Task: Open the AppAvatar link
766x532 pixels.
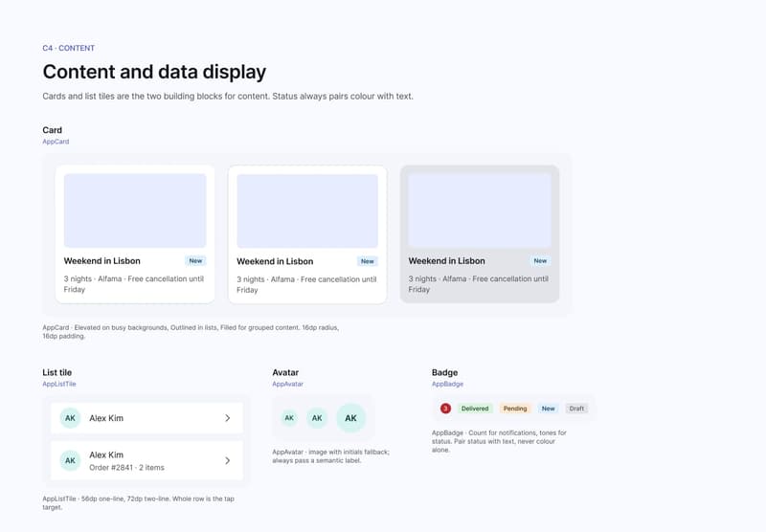Action: click(x=288, y=384)
